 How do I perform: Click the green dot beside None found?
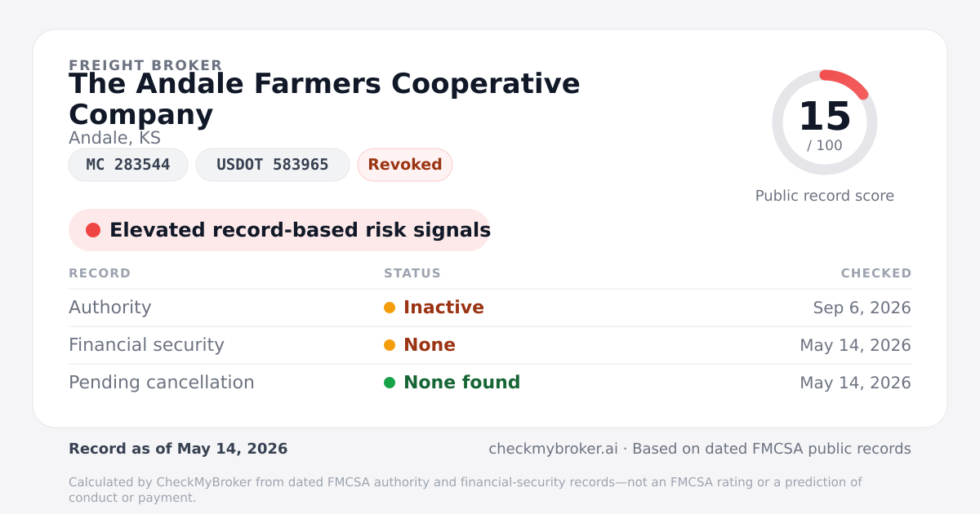coord(390,383)
